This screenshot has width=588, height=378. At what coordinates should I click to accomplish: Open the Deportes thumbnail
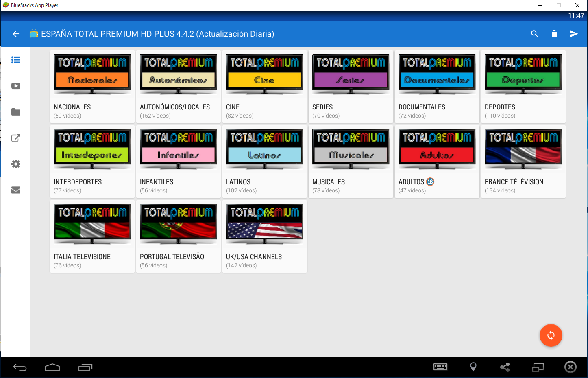(x=523, y=74)
